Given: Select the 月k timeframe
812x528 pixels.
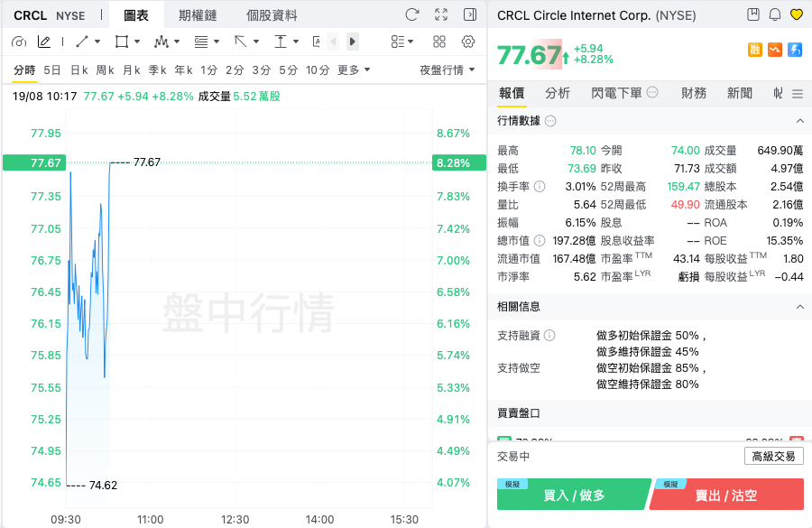Looking at the screenshot, I should pos(132,70).
